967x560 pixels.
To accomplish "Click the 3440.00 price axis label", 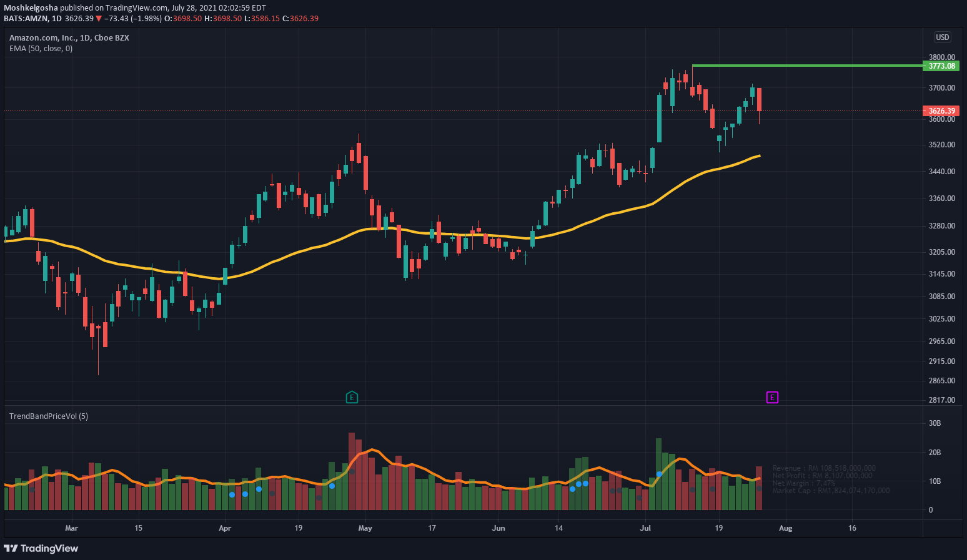I will 941,172.
